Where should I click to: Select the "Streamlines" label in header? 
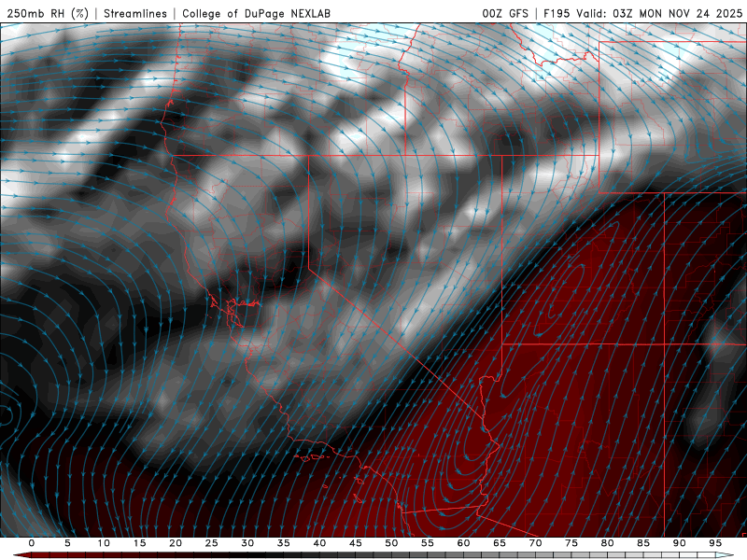point(135,13)
